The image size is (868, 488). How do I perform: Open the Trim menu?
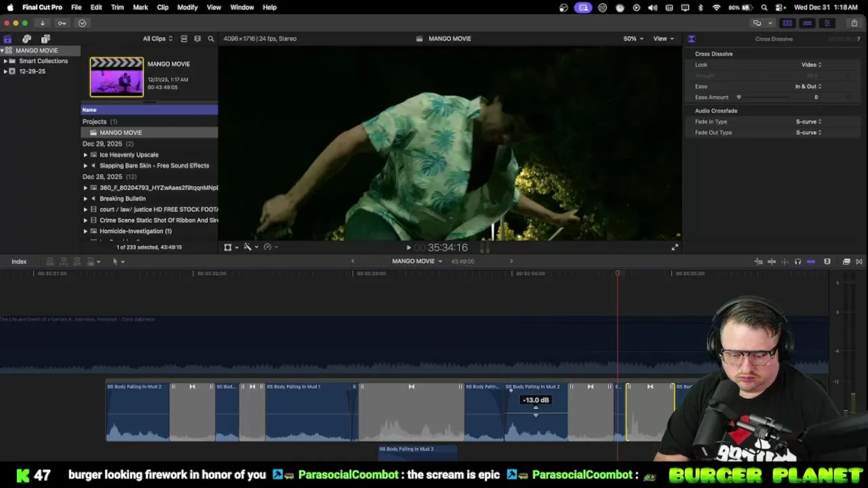point(117,7)
